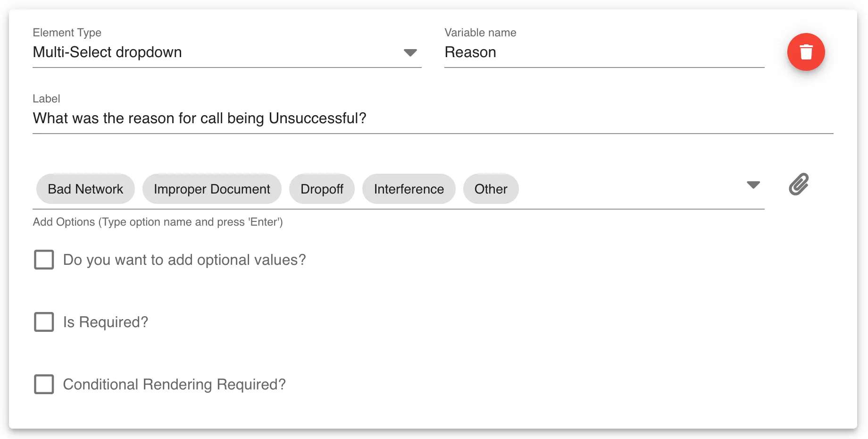Click the 'Dropoff' option chip
868x439 pixels.
click(x=322, y=189)
